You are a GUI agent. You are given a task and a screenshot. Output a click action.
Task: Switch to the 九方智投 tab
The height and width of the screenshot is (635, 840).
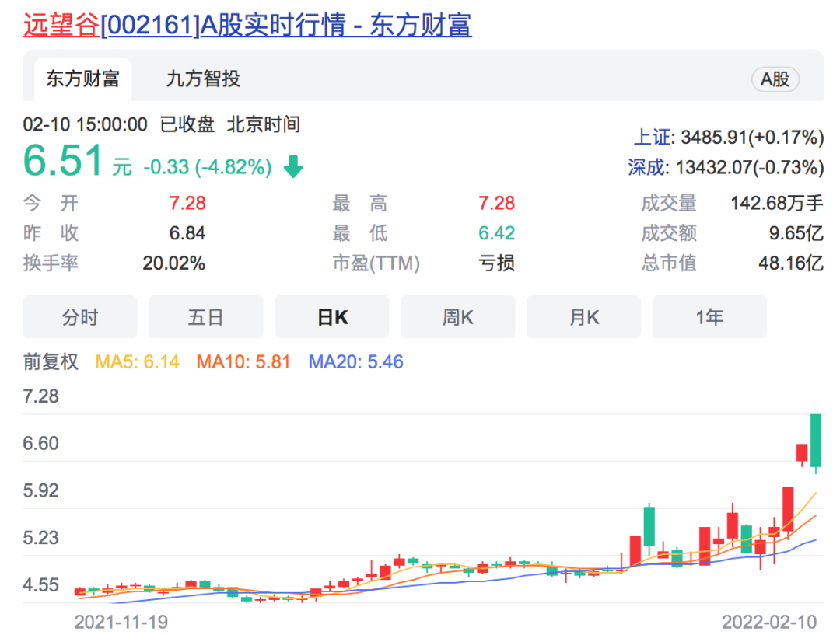point(203,79)
